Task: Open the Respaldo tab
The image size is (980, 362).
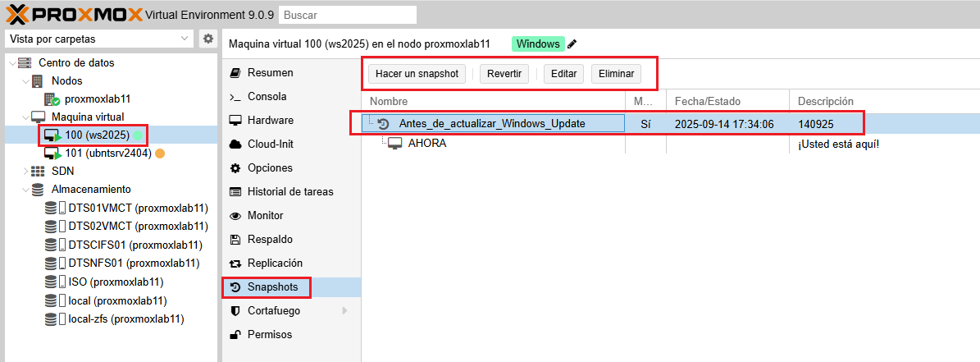Action: [x=291, y=239]
